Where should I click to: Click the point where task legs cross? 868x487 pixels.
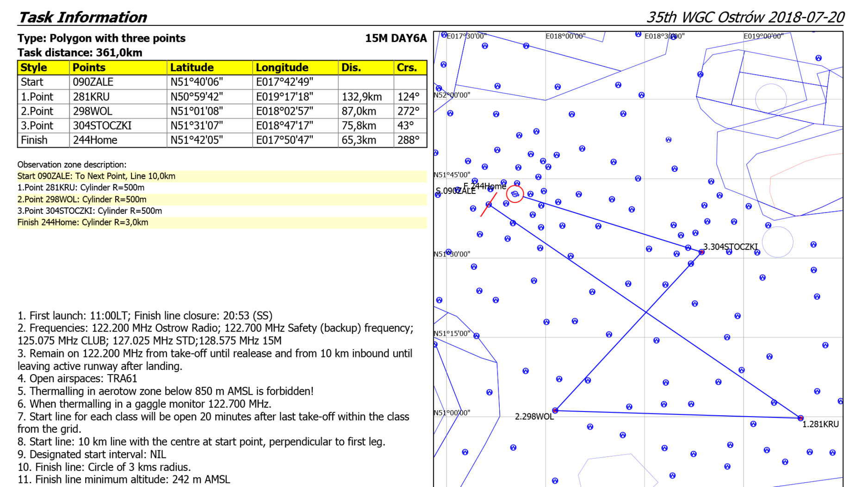pyautogui.click(x=646, y=313)
